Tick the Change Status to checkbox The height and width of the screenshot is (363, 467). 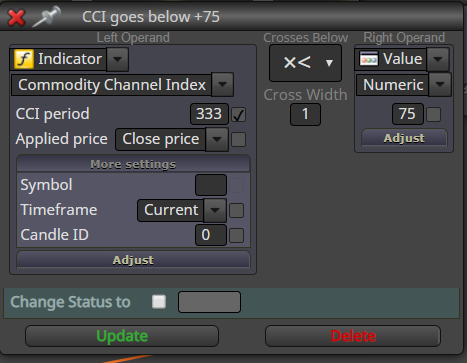coord(159,302)
